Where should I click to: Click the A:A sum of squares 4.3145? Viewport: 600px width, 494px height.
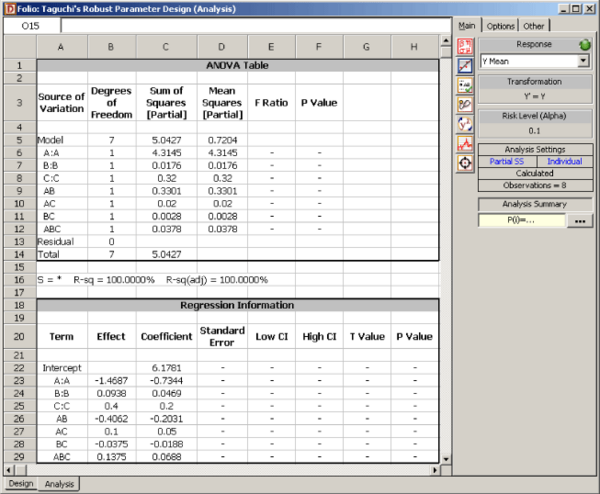[166, 153]
